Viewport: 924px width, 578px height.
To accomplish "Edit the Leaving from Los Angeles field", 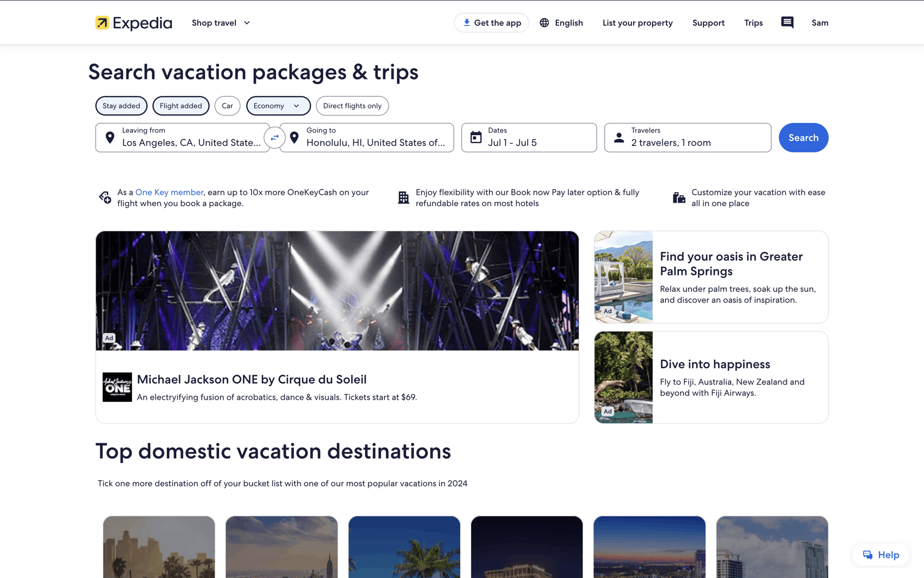I will (x=182, y=138).
